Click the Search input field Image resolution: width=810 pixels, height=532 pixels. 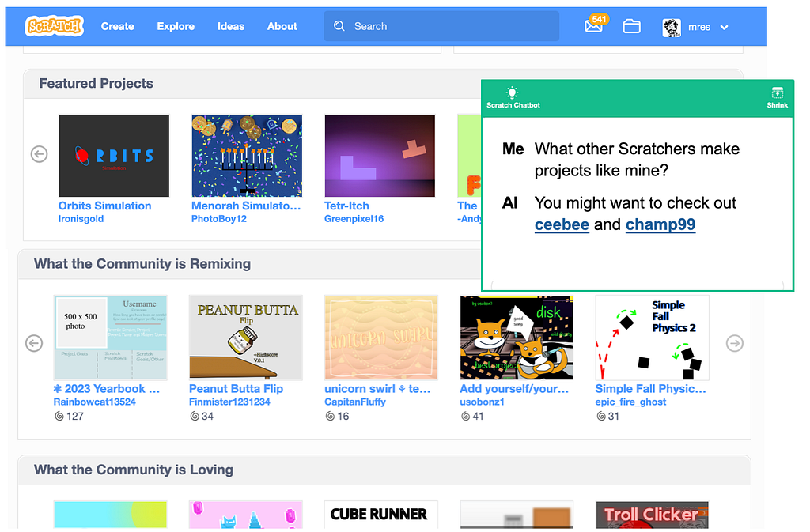[441, 26]
